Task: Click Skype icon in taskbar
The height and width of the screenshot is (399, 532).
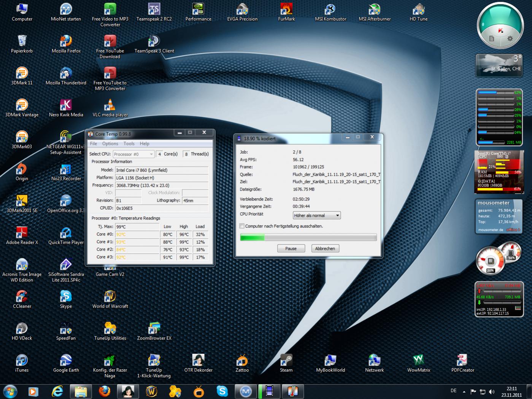Action: [x=222, y=391]
